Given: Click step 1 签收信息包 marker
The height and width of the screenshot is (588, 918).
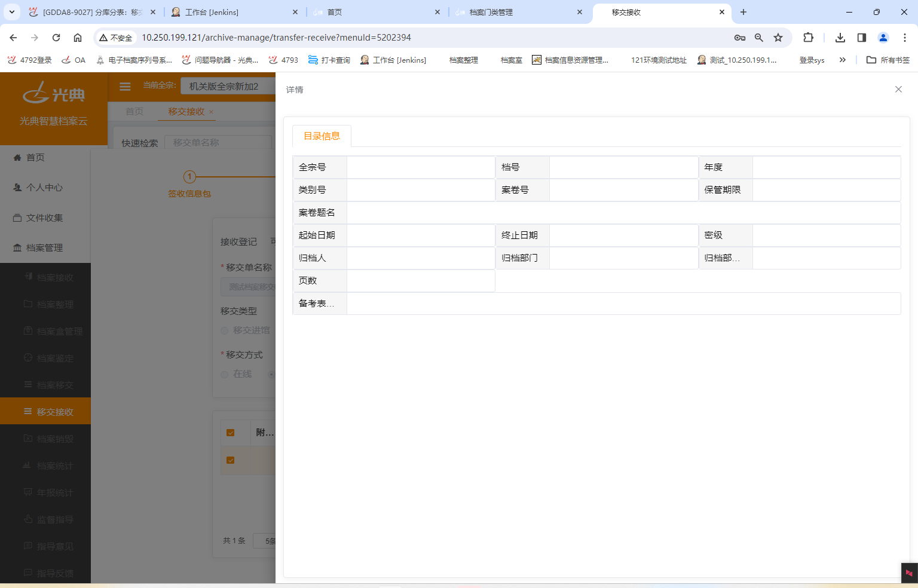Looking at the screenshot, I should [x=189, y=177].
